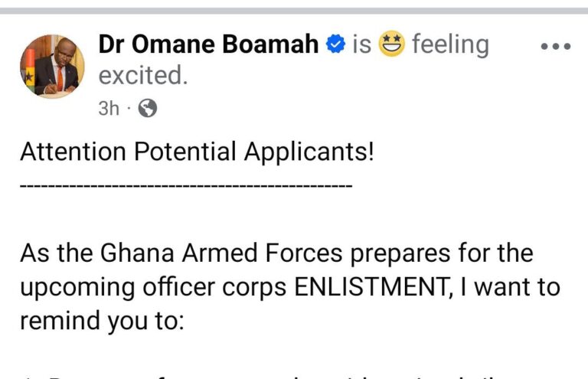The height and width of the screenshot is (379, 588).
Task: Click the 'feeling' activity text
Action: pyautogui.click(x=450, y=45)
